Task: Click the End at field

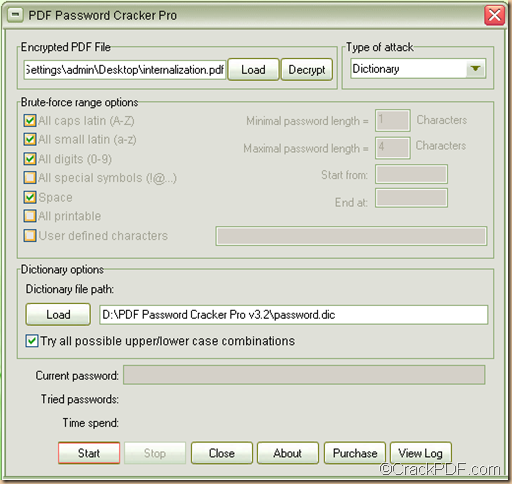Action: click(x=411, y=198)
